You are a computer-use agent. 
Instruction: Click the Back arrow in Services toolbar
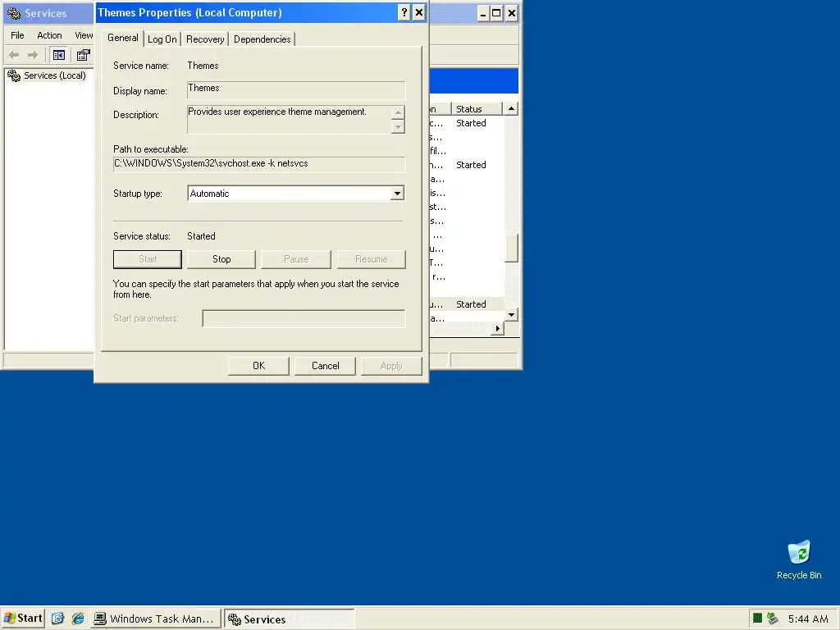tap(14, 55)
